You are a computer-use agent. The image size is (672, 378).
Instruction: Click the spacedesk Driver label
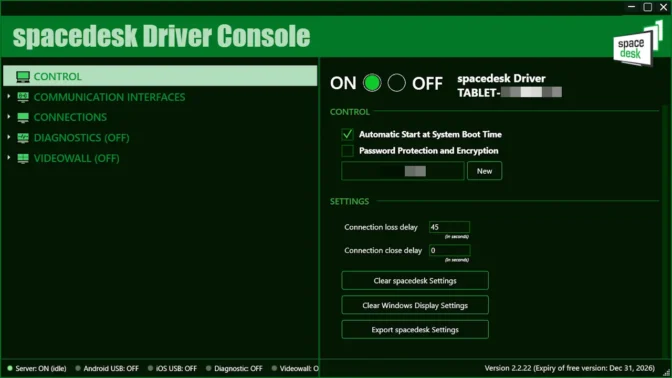click(x=501, y=78)
